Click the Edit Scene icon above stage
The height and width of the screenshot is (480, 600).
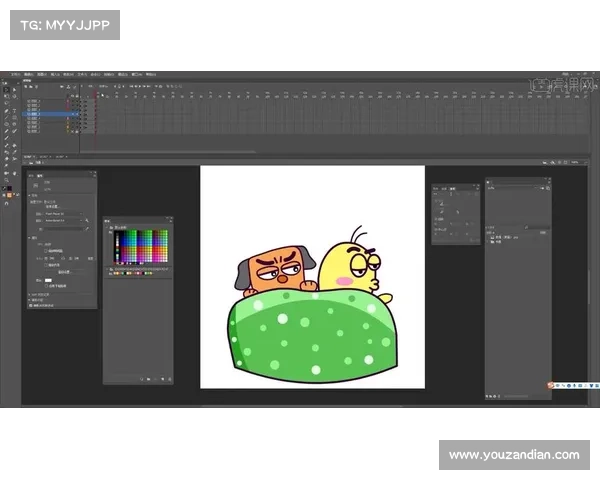tap(545, 162)
